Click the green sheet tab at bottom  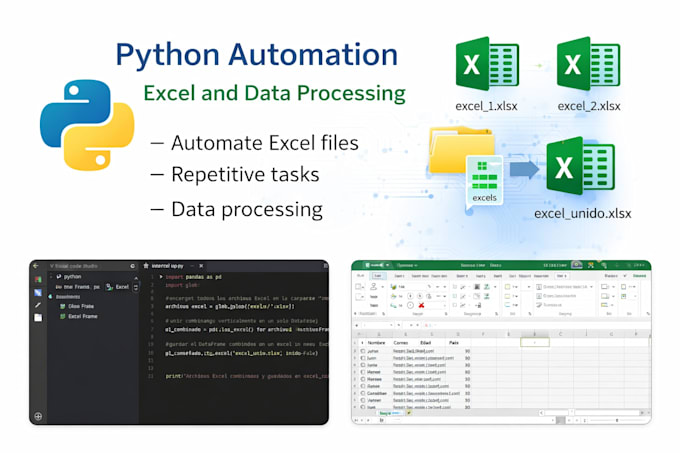[x=390, y=413]
